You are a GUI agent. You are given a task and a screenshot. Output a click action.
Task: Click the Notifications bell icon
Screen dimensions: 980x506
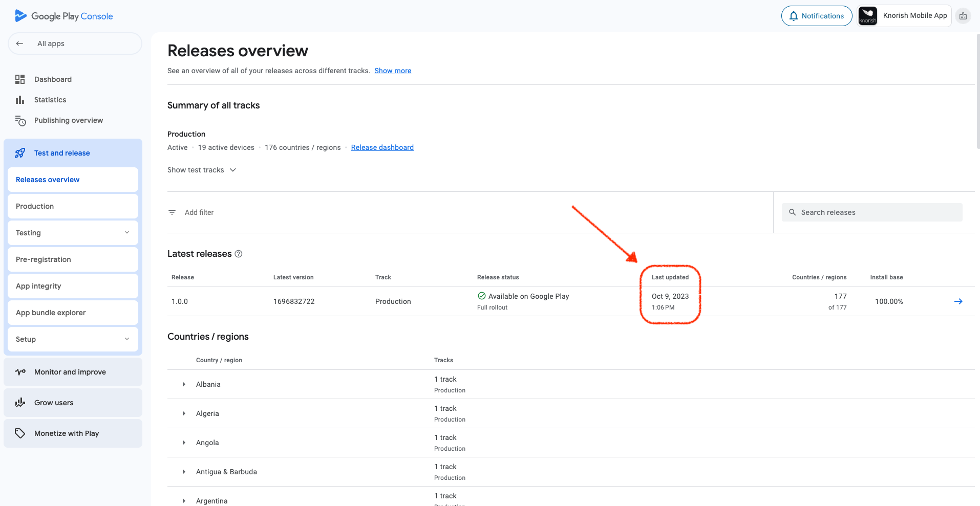[x=793, y=16]
